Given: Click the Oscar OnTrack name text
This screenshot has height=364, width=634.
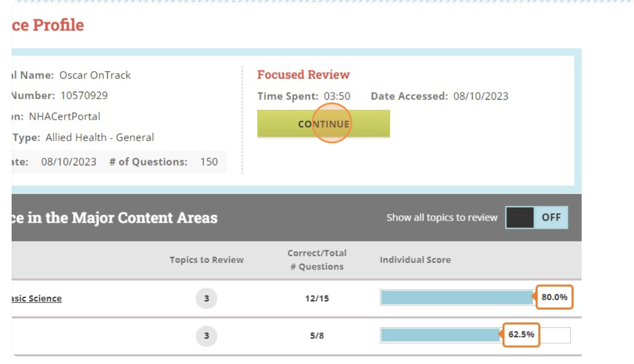Looking at the screenshot, I should 95,75.
